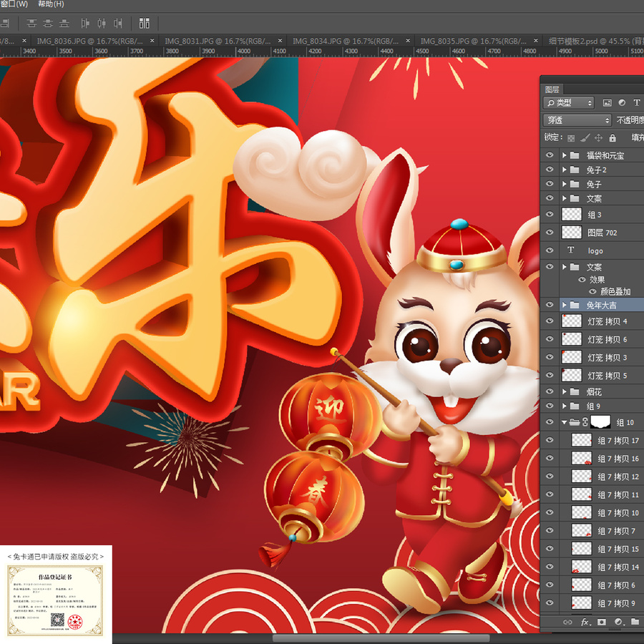The width and height of the screenshot is (644, 644).
Task: Toggle visibility of 图层 702
Action: [550, 232]
